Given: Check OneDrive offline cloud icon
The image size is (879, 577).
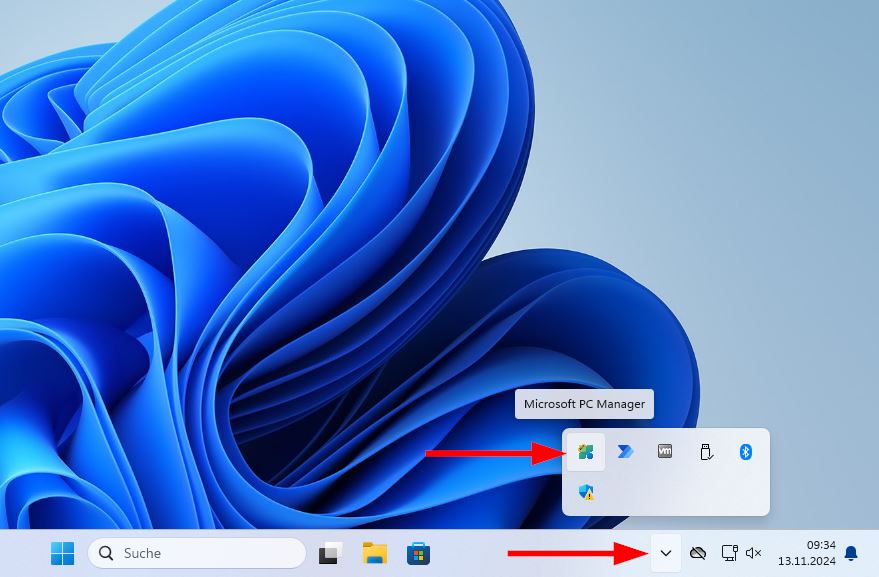Looking at the screenshot, I should pos(698,553).
